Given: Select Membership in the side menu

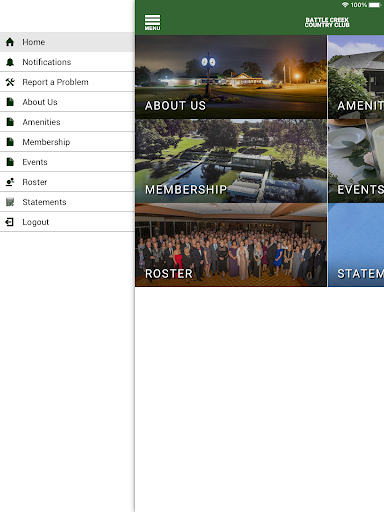Looking at the screenshot, I should 67,142.
